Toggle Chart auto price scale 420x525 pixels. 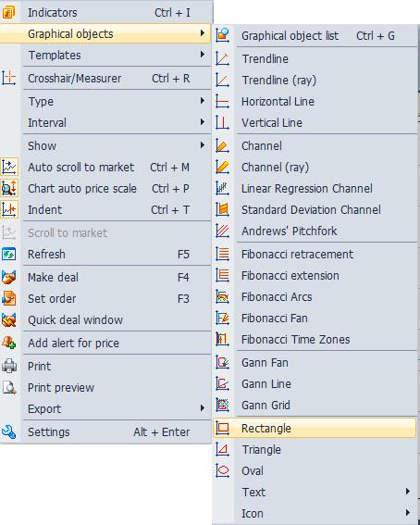coord(105,189)
